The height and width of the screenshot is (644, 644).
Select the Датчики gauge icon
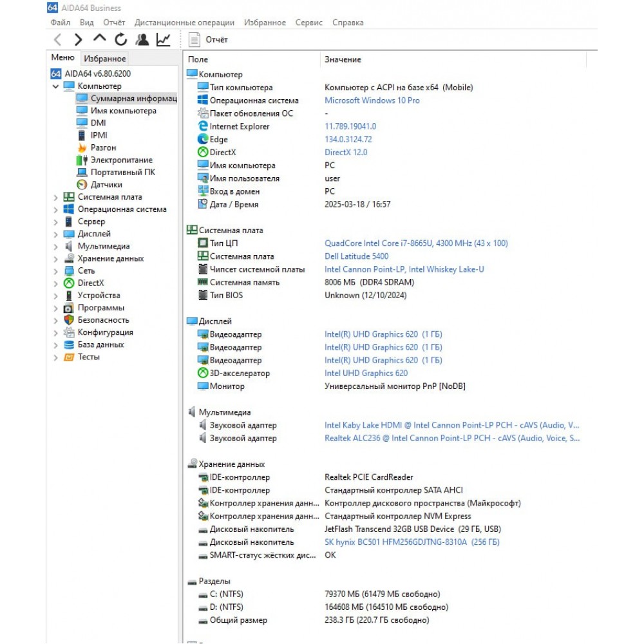(x=82, y=184)
